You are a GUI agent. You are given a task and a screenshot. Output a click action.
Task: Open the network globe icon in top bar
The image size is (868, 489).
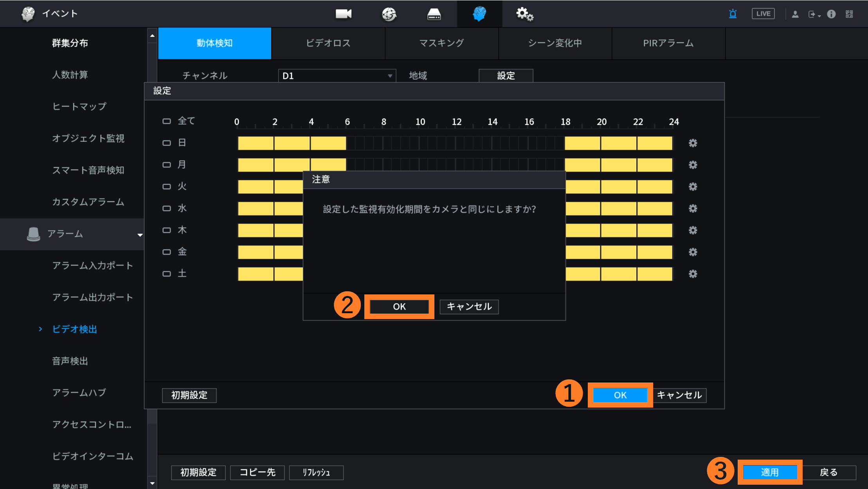tap(389, 14)
